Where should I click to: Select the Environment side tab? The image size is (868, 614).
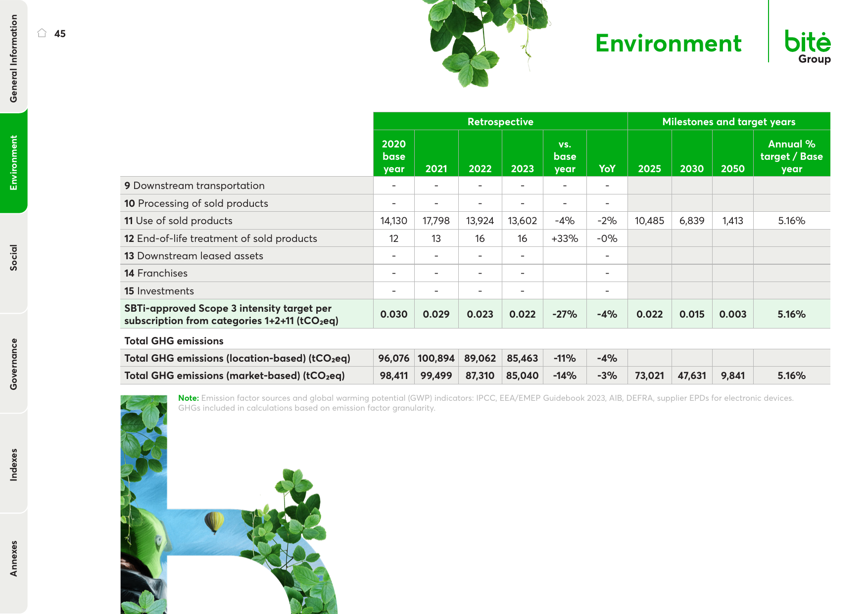[x=14, y=162]
